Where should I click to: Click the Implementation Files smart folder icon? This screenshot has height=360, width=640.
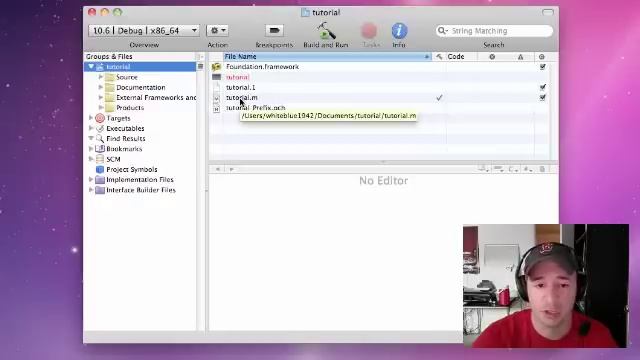point(100,180)
